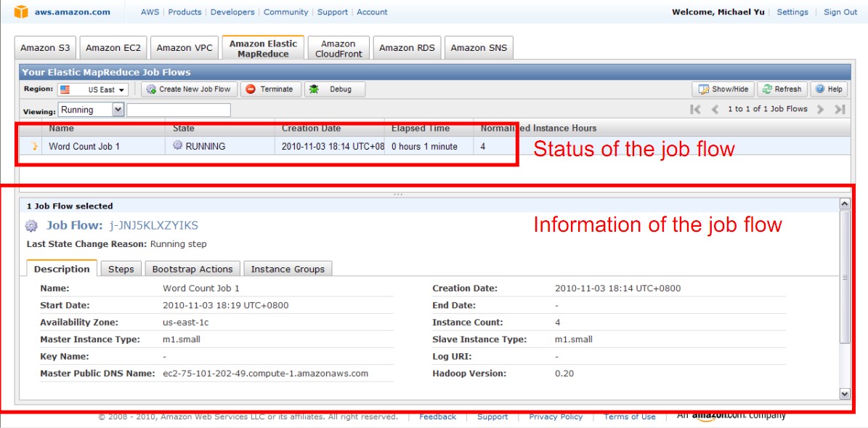Click the details pane vertical scrollbar thumb
The image size is (868, 428).
845,277
